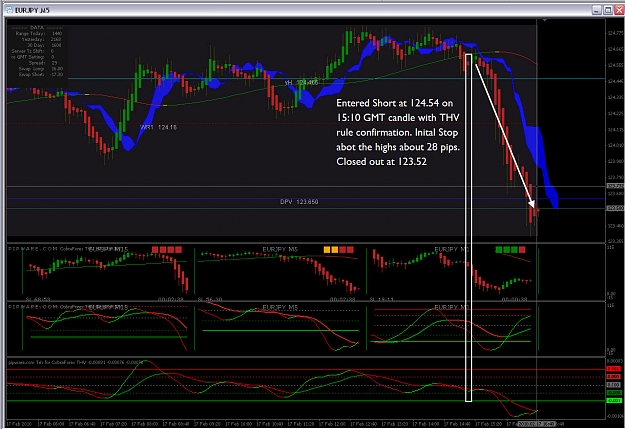This screenshot has width=625, height=429.
Task: Select the yH 124.466 level label
Action: pos(301,83)
